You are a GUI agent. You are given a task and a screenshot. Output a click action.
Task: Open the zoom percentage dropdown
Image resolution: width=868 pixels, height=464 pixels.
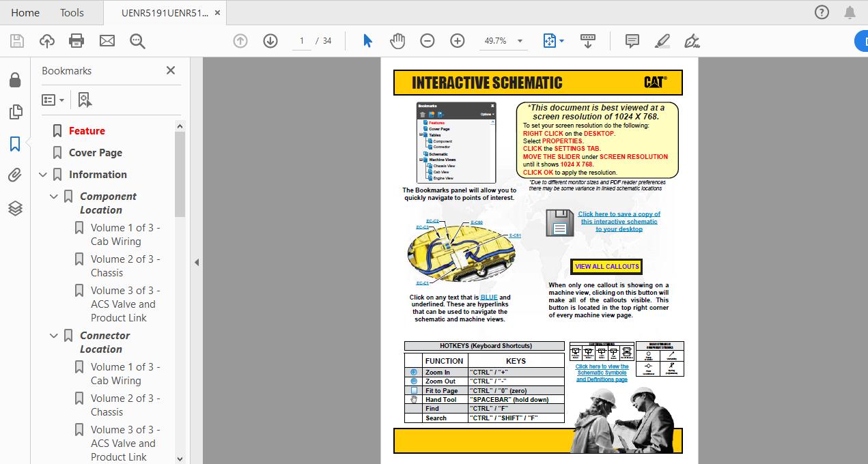pyautogui.click(x=519, y=40)
